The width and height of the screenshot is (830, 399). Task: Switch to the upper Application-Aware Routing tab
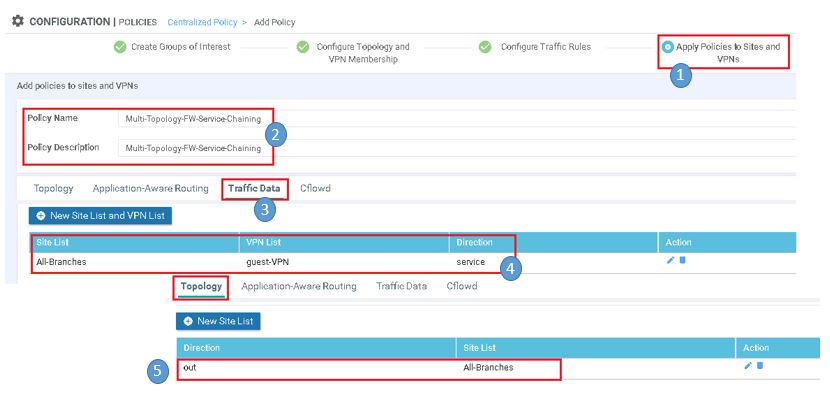pos(150,188)
